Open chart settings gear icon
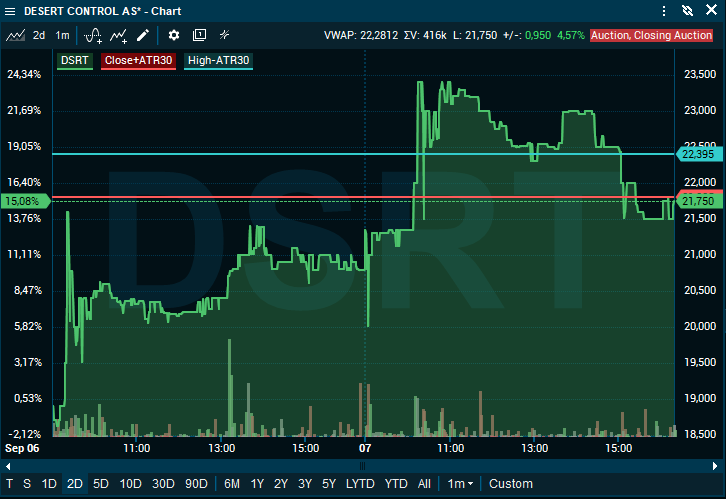 click(x=174, y=35)
